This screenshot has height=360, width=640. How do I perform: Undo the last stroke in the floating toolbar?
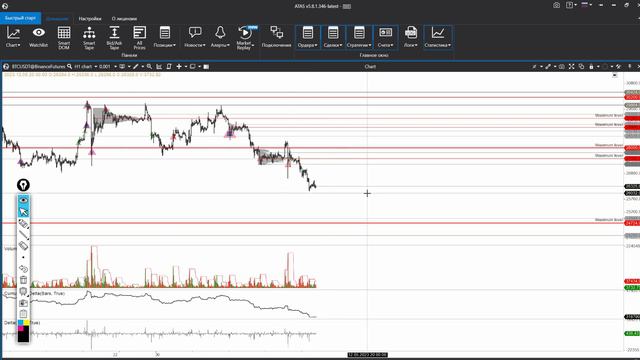pyautogui.click(x=23, y=269)
